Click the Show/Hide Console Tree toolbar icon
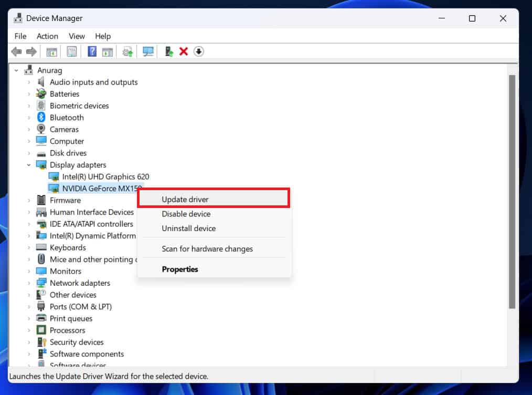Screen dimensions: 532x395 tap(51, 51)
